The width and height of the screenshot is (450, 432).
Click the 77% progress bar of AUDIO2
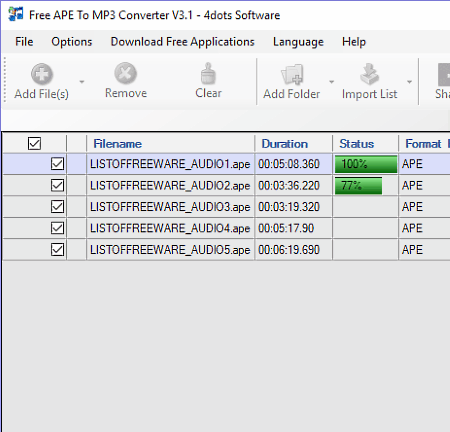[358, 185]
